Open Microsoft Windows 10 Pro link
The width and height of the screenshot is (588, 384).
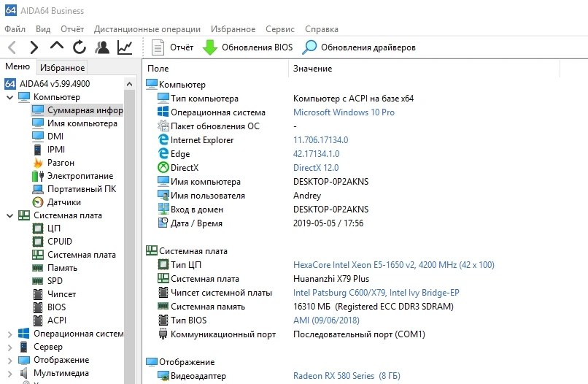pyautogui.click(x=344, y=112)
